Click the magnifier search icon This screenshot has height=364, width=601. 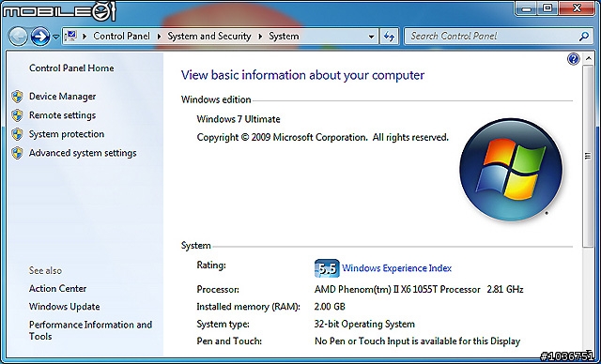tap(583, 37)
